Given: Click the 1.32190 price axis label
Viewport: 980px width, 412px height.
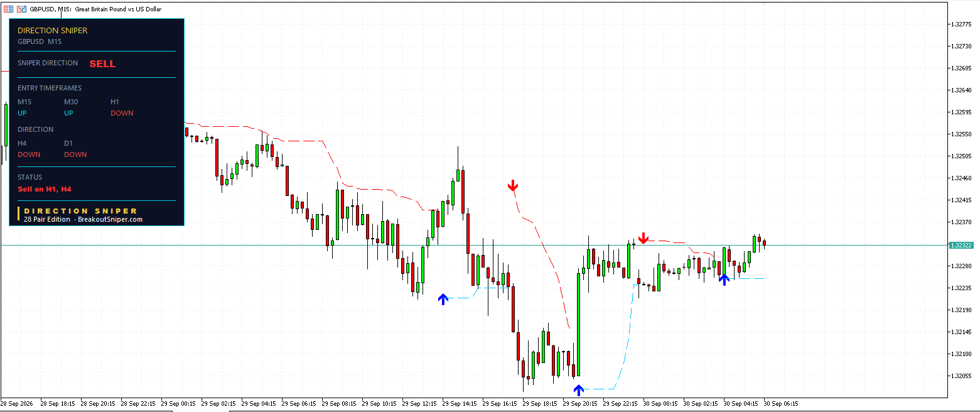Looking at the screenshot, I should (x=962, y=310).
